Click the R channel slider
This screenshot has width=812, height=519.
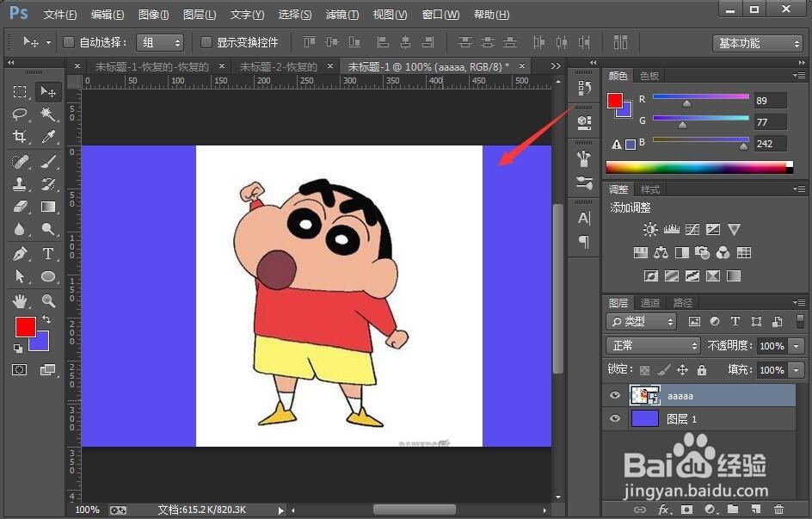point(701,97)
